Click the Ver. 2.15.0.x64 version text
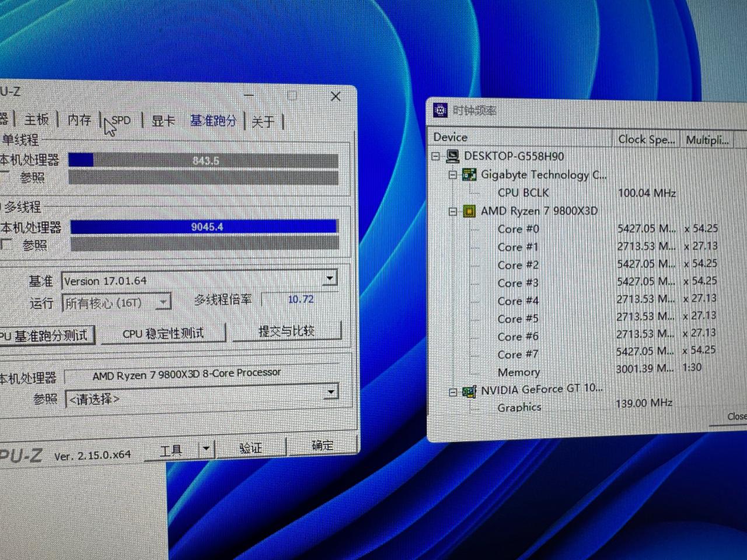The image size is (747, 560). click(92, 456)
